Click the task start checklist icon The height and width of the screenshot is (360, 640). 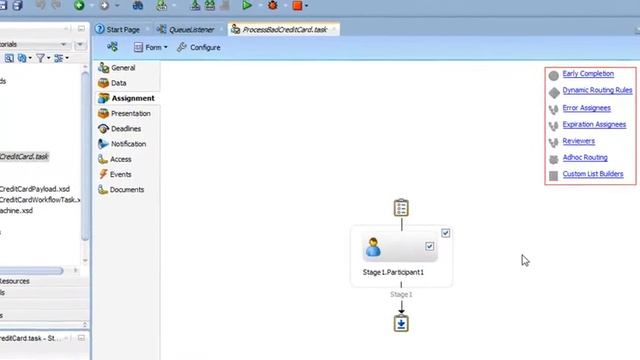click(401, 207)
